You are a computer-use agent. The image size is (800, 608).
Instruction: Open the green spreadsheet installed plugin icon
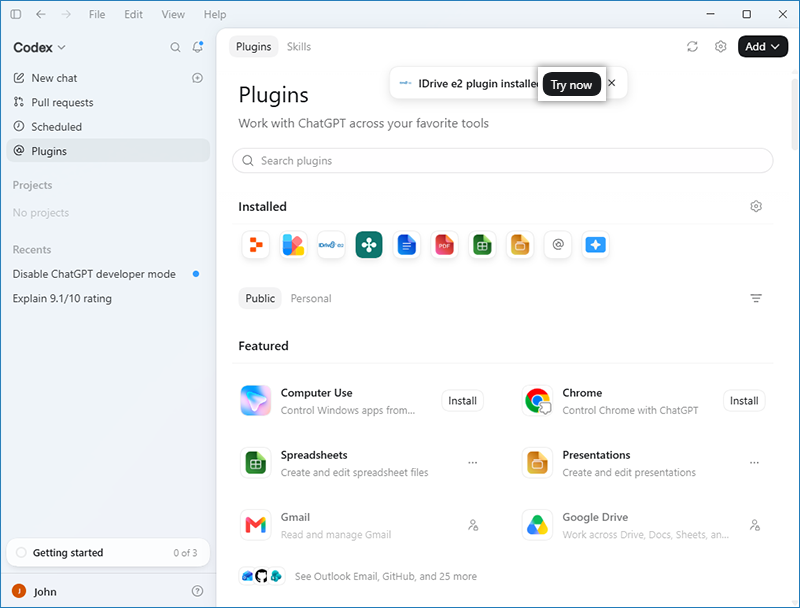coord(482,245)
